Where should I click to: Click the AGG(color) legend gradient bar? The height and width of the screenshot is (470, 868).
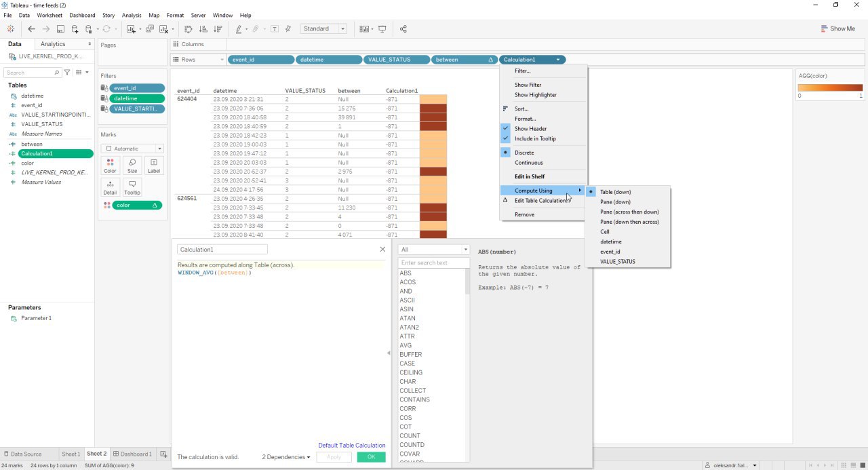pyautogui.click(x=830, y=87)
